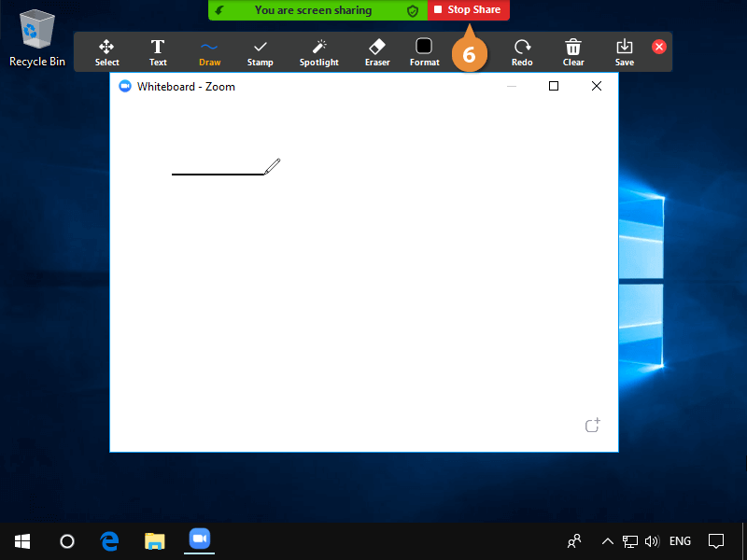Redo the last annotation

tap(522, 52)
